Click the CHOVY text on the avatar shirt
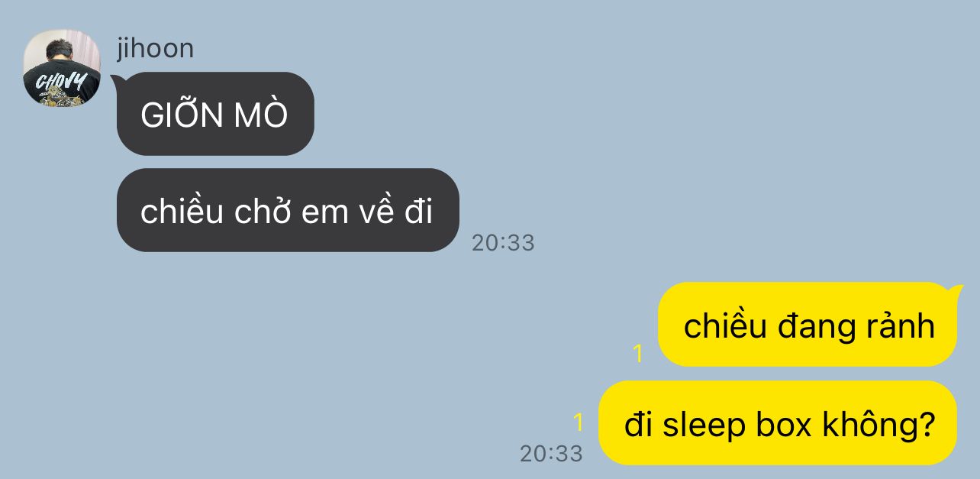The height and width of the screenshot is (479, 980). click(x=61, y=82)
